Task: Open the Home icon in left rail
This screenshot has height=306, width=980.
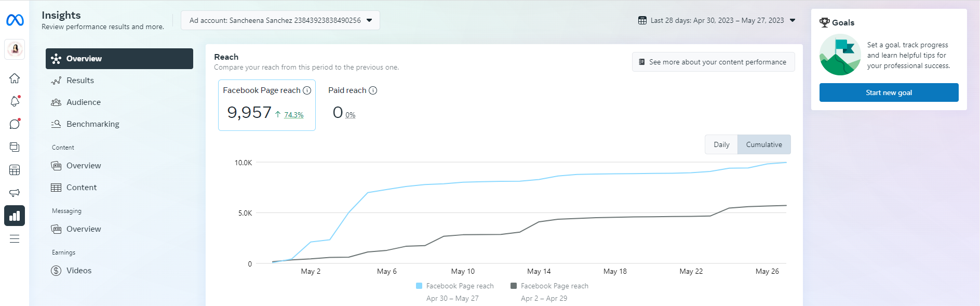Action: click(x=15, y=78)
